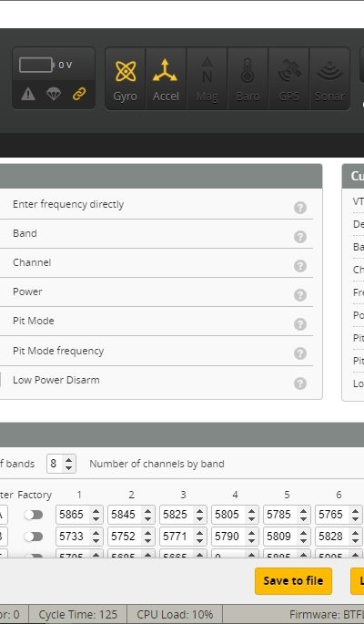Click the battery voltage indicator
Screen dimensions: 364x624
tap(45, 65)
